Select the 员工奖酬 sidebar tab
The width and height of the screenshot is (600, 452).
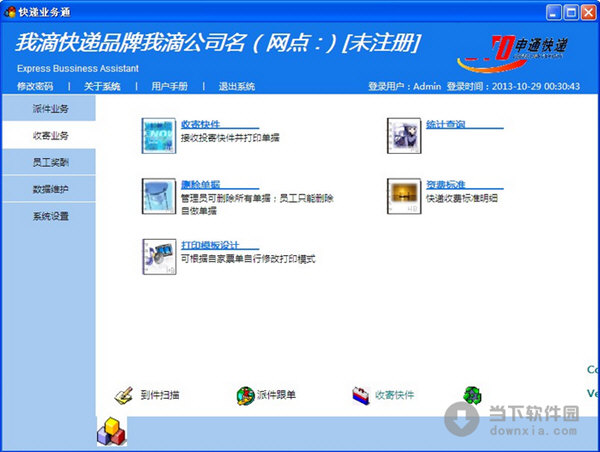[x=49, y=162]
